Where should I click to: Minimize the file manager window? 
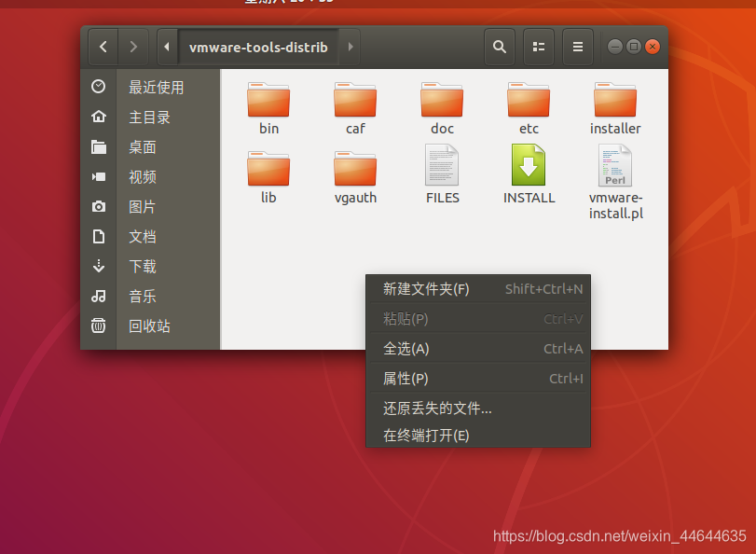click(615, 47)
